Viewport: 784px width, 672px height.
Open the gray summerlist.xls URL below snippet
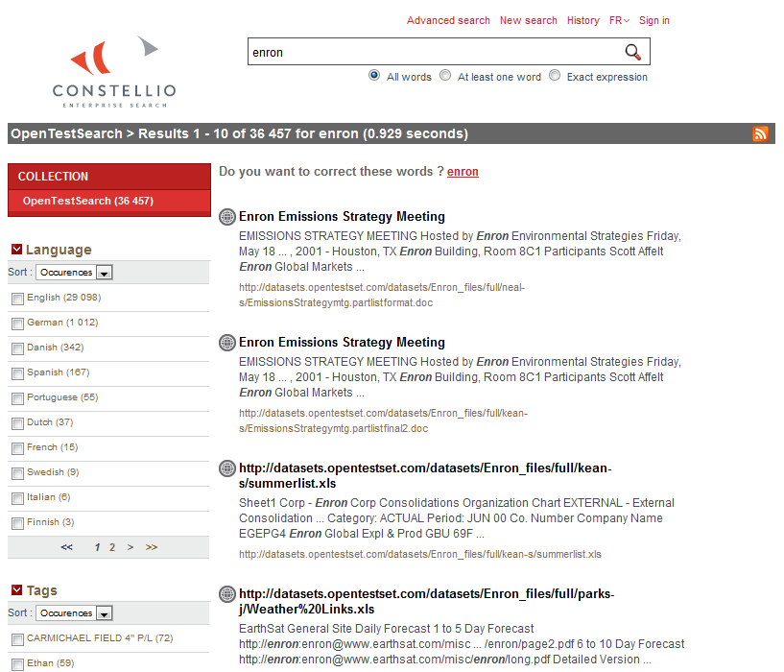click(420, 554)
